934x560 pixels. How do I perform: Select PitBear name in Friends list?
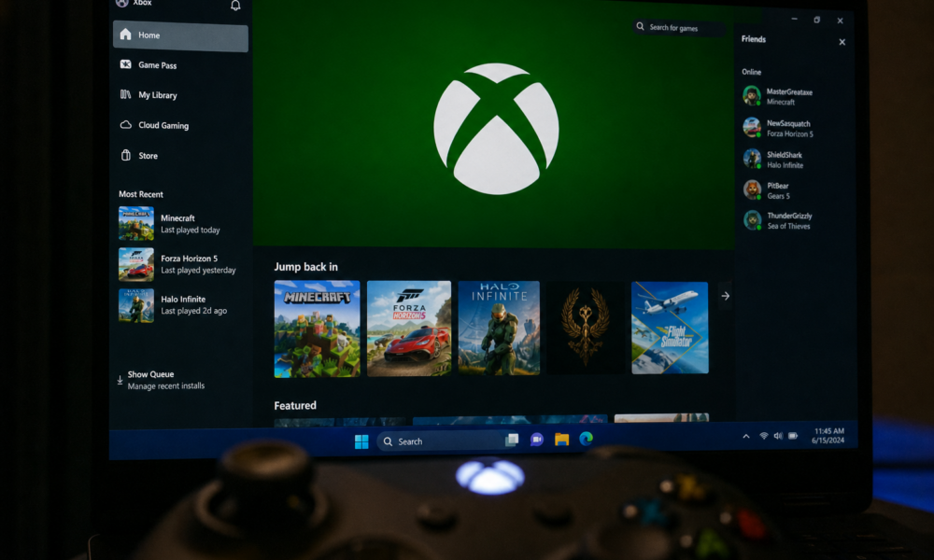click(x=777, y=186)
